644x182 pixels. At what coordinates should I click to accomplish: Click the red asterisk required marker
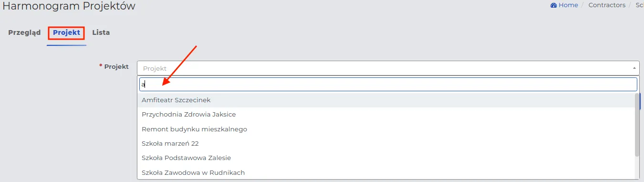point(101,65)
